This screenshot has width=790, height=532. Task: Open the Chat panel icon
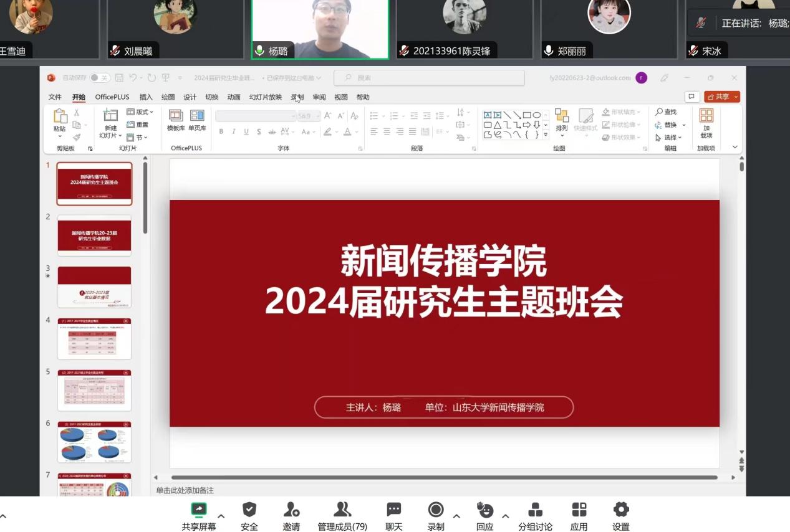pos(393,510)
